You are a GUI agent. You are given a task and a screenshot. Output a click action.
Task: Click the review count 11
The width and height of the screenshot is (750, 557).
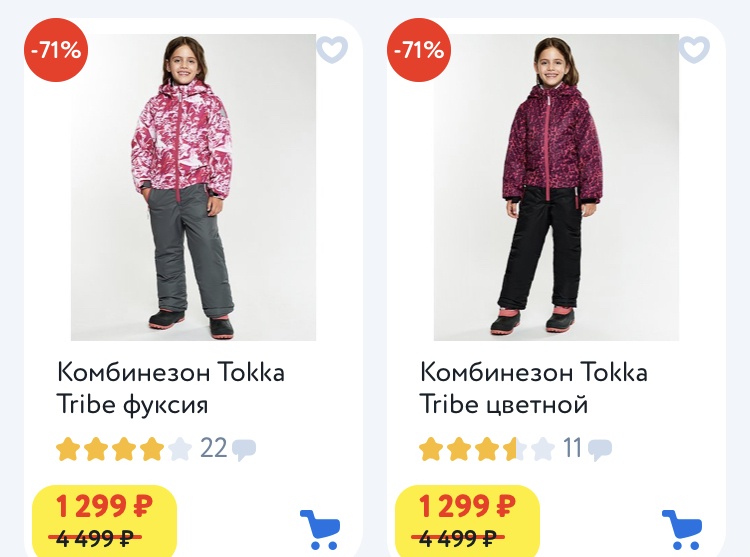coord(573,448)
